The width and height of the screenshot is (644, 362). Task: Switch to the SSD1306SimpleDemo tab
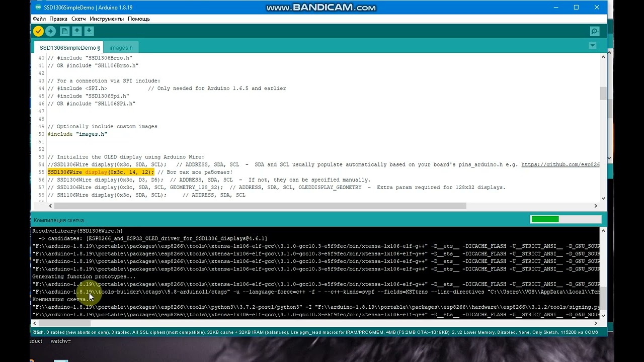point(69,48)
